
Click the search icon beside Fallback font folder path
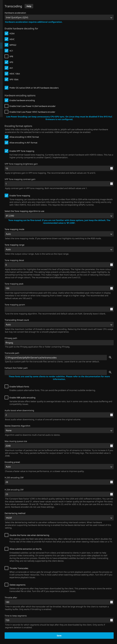point(110,372)
